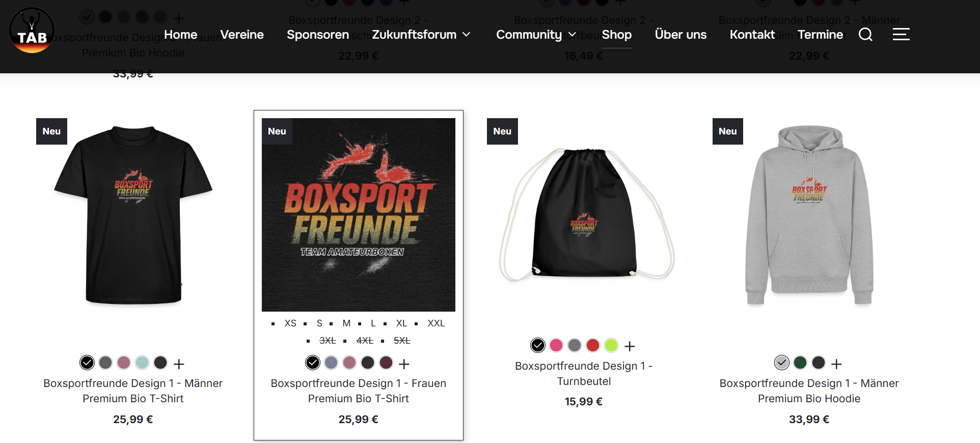Image resolution: width=980 pixels, height=443 pixels.
Task: Show more colors for Männer Hoodie
Action: tap(836, 364)
